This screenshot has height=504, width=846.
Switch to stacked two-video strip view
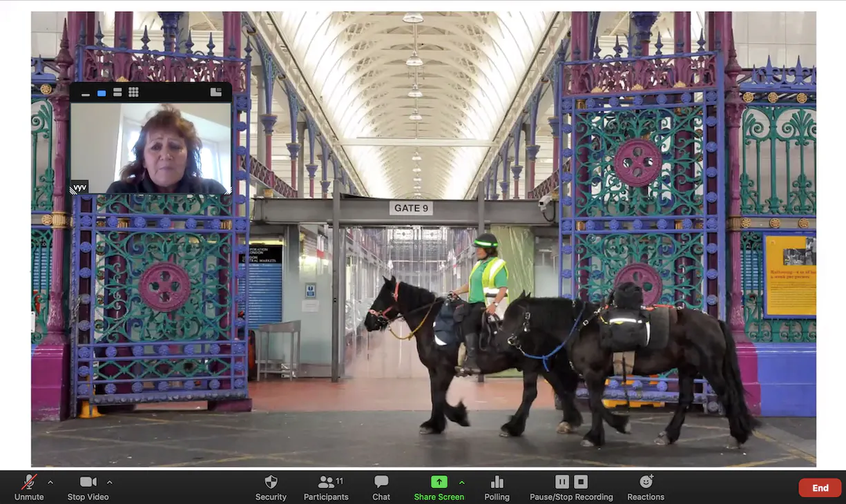click(x=117, y=93)
